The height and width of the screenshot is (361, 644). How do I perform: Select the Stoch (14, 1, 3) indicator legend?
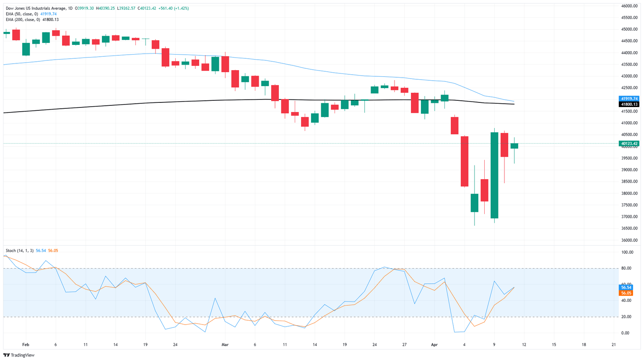coord(20,251)
